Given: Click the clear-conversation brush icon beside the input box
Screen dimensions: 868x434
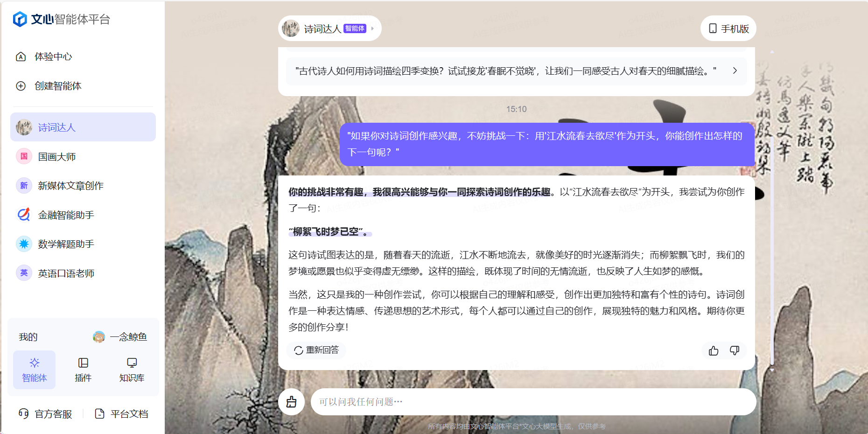Looking at the screenshot, I should click(x=292, y=401).
